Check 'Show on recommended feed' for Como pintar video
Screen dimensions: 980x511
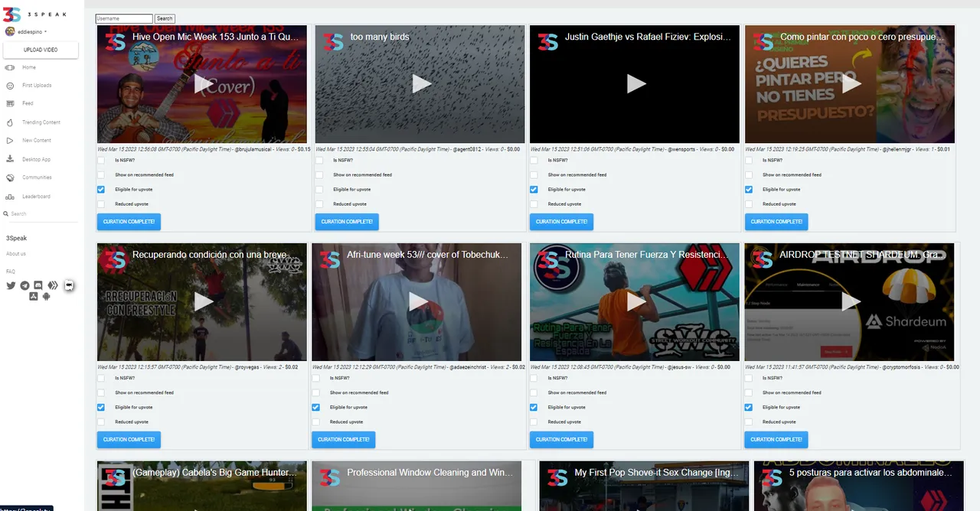click(749, 175)
